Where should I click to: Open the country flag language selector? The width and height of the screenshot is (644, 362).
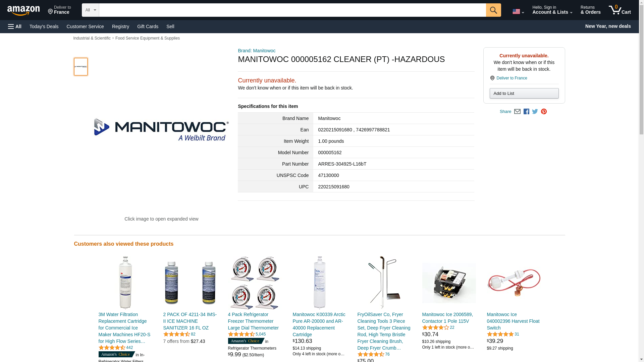click(518, 11)
